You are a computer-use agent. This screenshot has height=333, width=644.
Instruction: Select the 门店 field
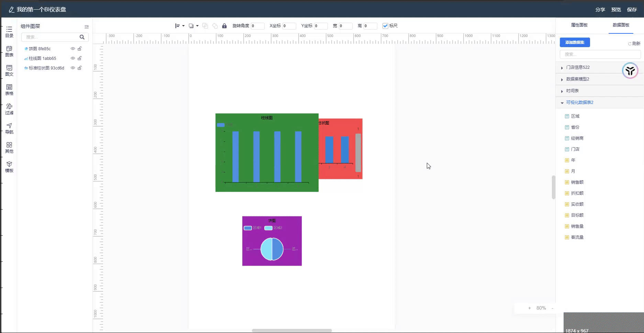[x=575, y=149]
